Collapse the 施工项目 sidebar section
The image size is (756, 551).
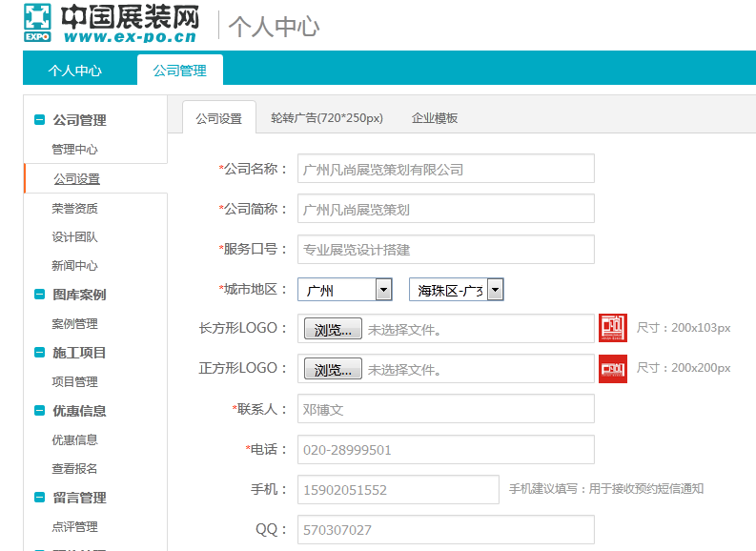click(x=39, y=353)
